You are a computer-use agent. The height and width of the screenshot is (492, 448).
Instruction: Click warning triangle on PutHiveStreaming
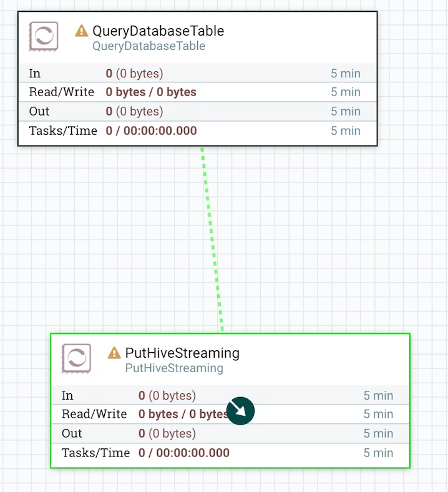[114, 353]
